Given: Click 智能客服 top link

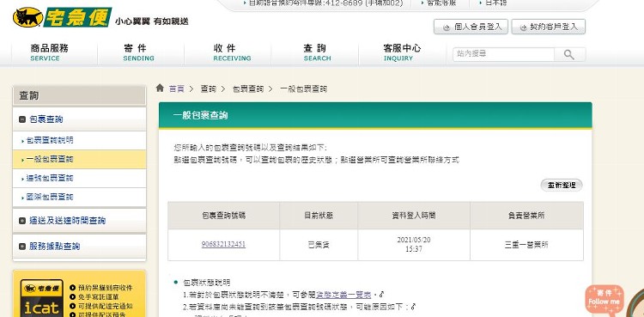Looking at the screenshot, I should pos(441,3).
